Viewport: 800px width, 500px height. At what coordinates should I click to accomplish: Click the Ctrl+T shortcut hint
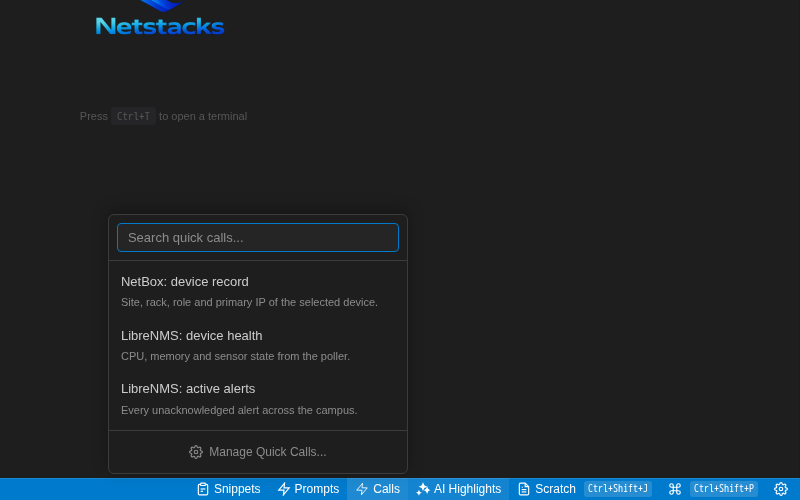tap(133, 116)
